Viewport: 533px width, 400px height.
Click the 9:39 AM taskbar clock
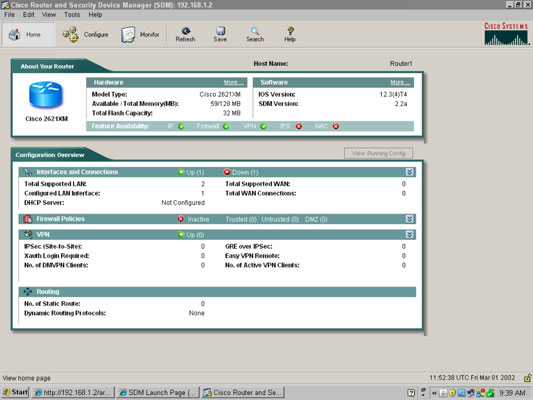tap(512, 393)
